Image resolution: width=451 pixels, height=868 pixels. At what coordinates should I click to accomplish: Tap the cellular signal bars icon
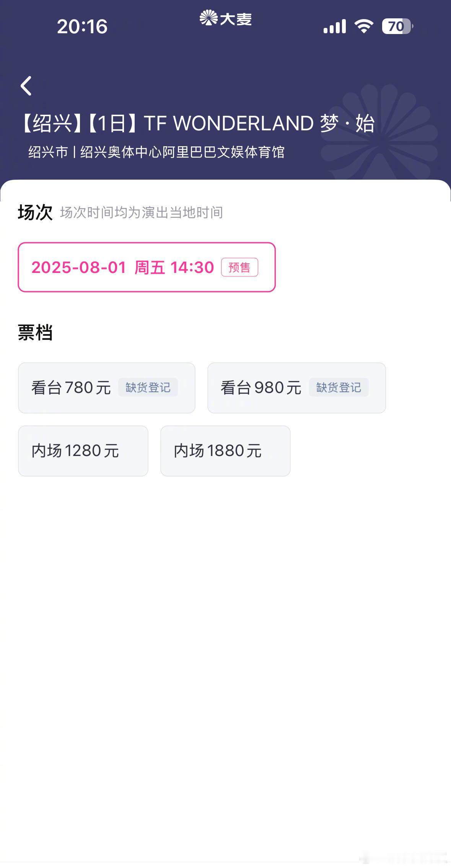335,26
